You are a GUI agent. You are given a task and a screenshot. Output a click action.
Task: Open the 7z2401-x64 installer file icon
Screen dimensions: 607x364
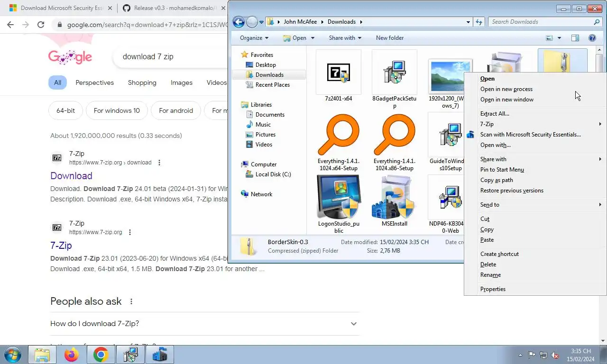tap(338, 72)
